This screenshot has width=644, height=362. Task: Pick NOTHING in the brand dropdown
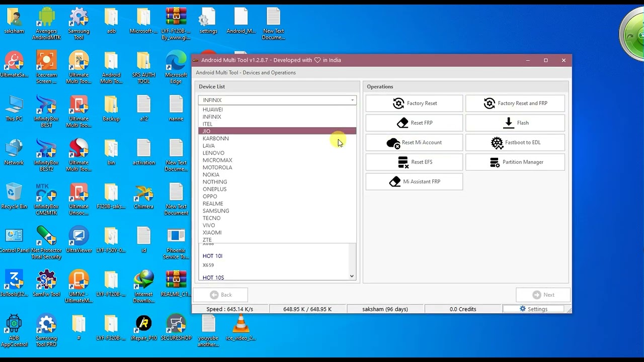277,182
